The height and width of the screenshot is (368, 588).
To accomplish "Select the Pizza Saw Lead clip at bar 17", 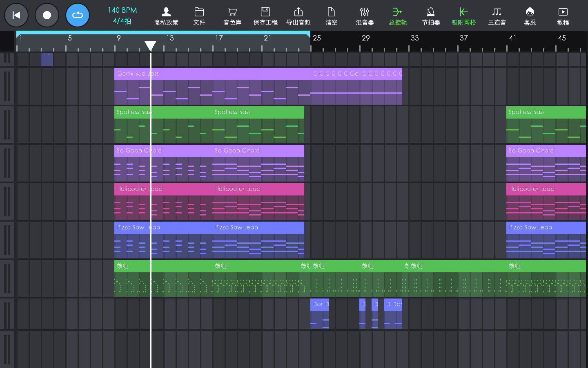I will click(x=258, y=240).
